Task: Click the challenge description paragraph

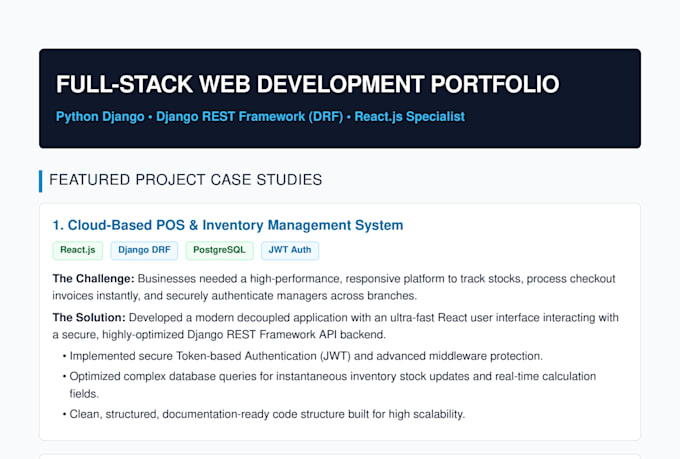Action: (336, 287)
